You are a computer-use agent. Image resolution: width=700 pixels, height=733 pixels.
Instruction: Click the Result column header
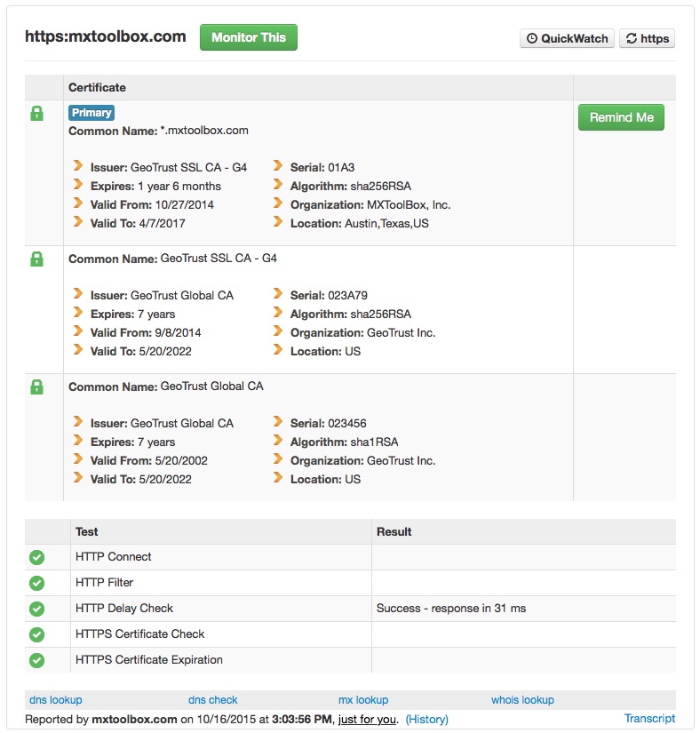tap(394, 532)
